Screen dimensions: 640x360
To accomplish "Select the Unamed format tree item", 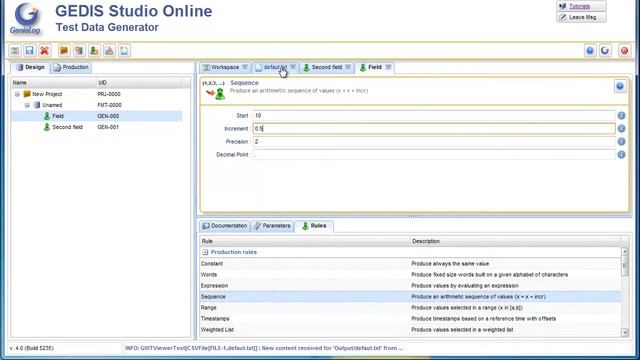I will point(52,105).
